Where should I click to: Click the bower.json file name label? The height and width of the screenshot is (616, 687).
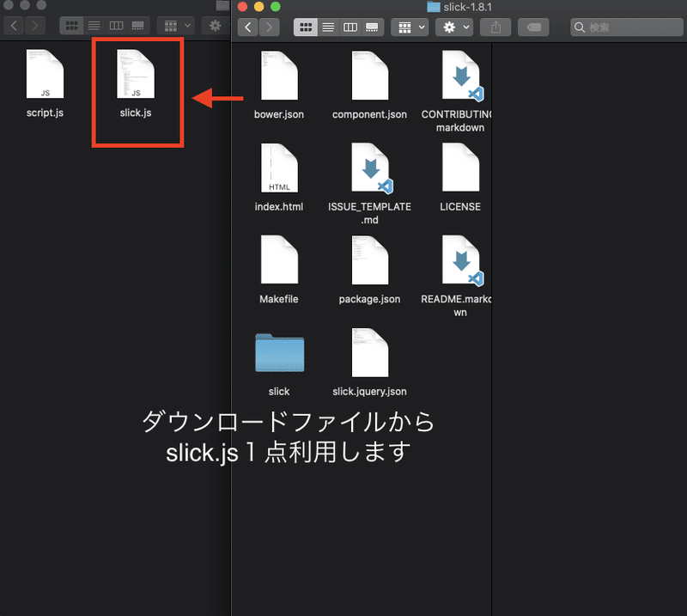point(279,114)
